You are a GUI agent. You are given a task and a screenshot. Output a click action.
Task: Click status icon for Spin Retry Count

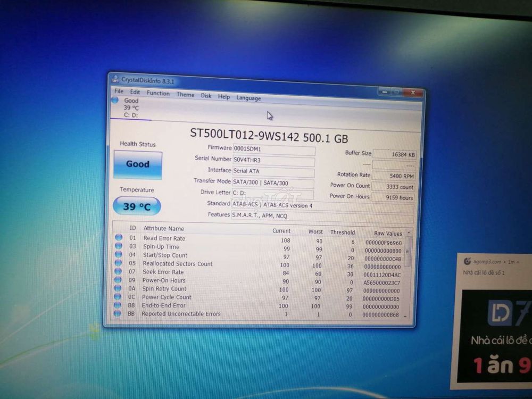[x=118, y=288]
